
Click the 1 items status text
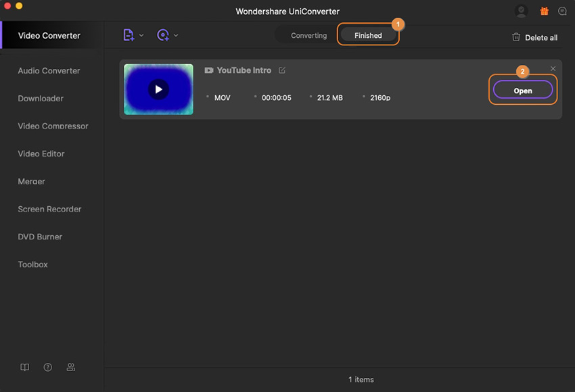click(361, 380)
